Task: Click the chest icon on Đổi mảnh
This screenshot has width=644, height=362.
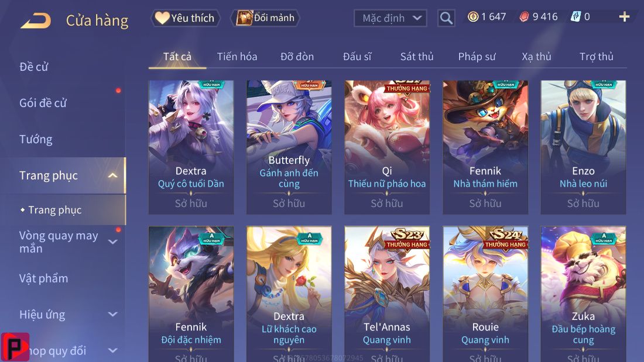Action: click(244, 18)
